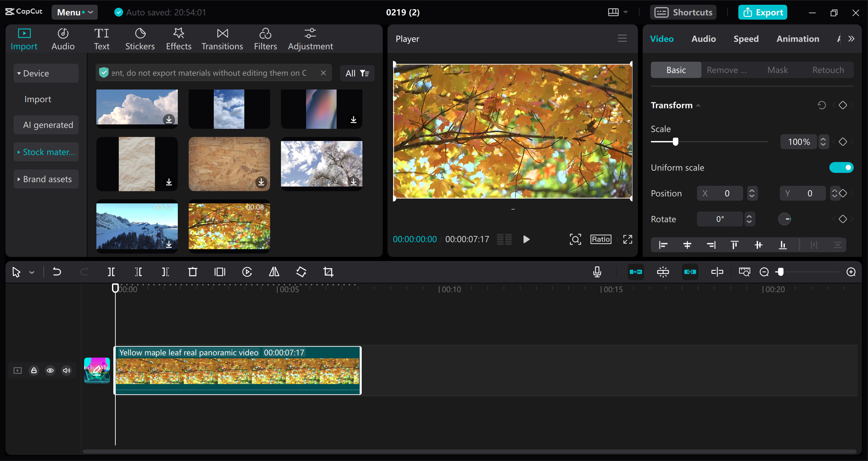This screenshot has height=461, width=868.
Task: Select the Speed adjustment tool icon
Action: point(745,38)
